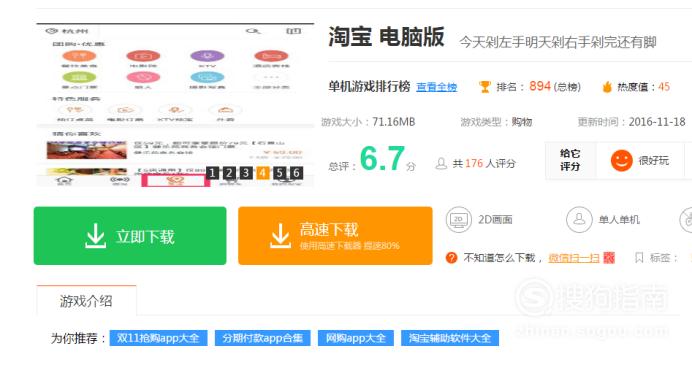Select screenshot page 2 indicator
This screenshot has width=692, height=365.
(229, 173)
